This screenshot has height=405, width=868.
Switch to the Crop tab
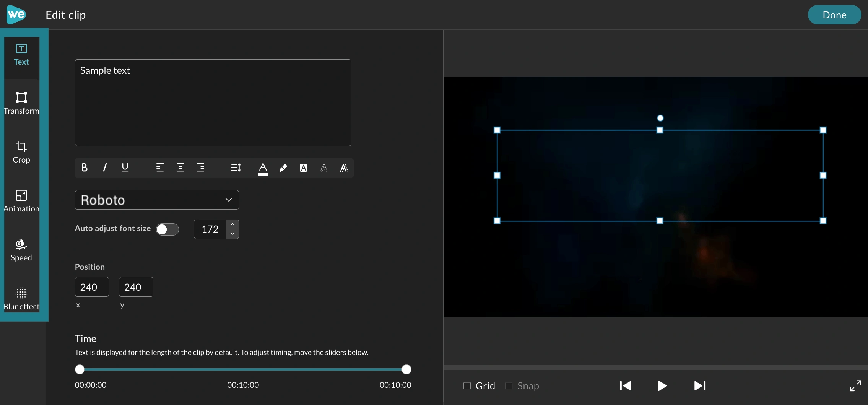(21, 152)
